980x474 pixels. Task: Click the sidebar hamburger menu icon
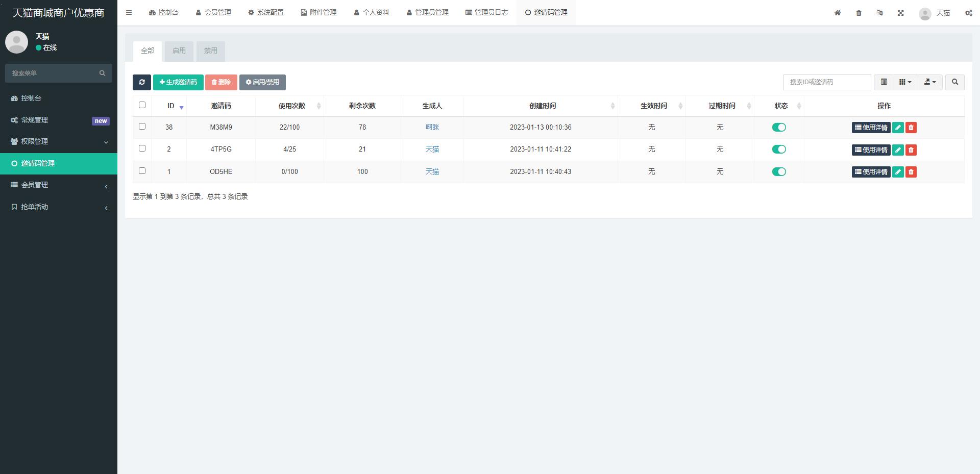pyautogui.click(x=129, y=13)
